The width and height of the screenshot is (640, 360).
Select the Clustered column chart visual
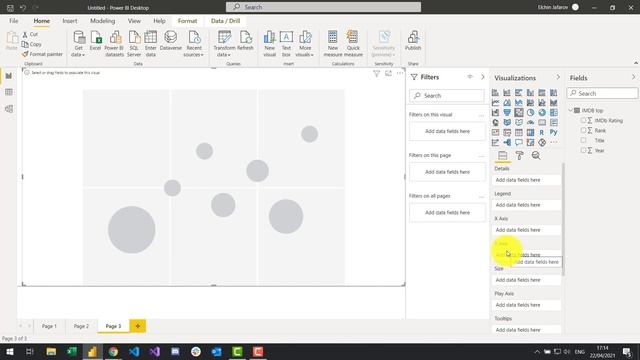click(530, 93)
